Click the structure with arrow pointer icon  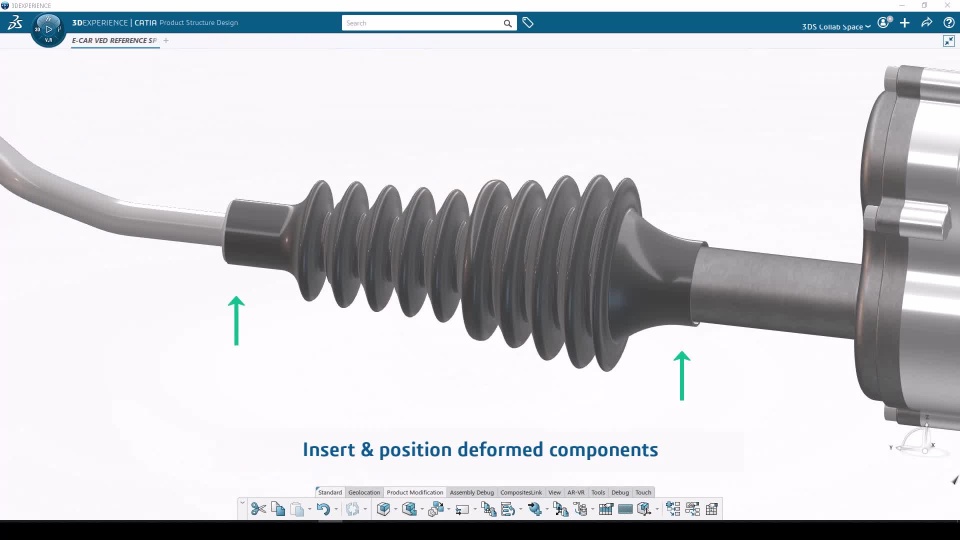[x=560, y=509]
